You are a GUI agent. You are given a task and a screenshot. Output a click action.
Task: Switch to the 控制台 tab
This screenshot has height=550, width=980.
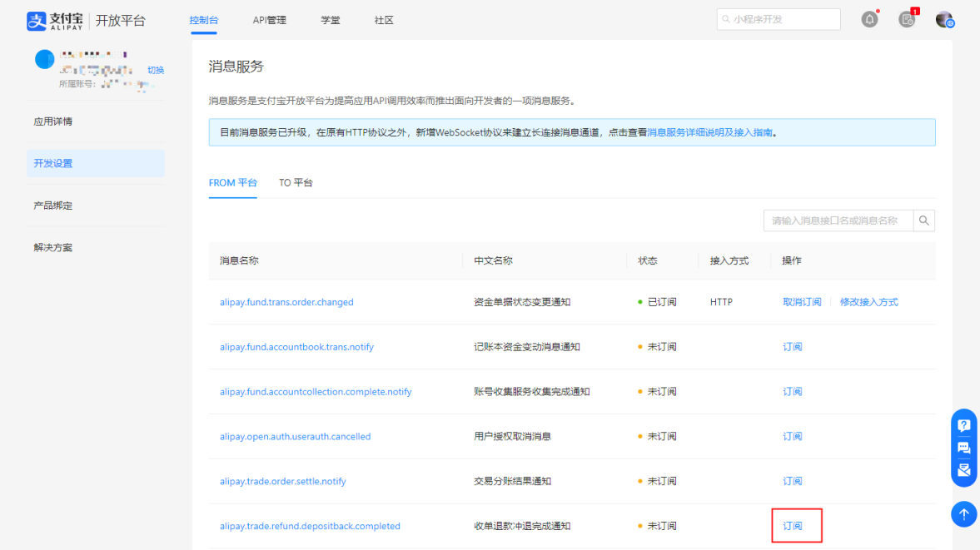(204, 20)
